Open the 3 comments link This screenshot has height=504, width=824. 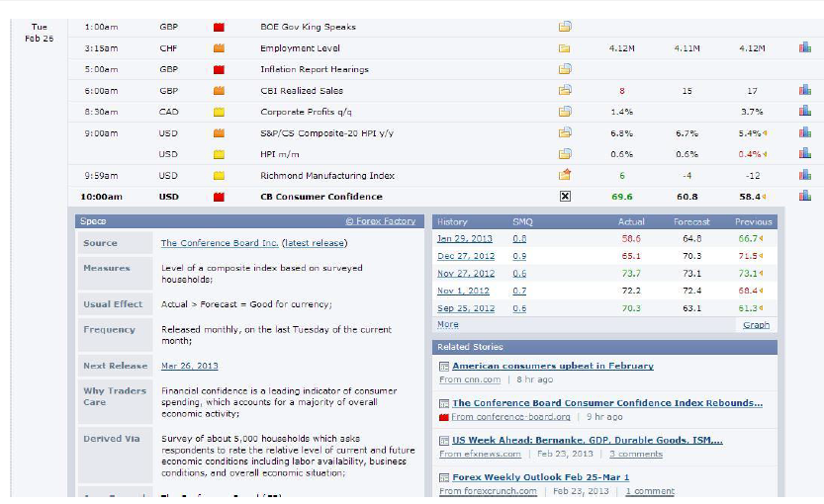[636, 455]
